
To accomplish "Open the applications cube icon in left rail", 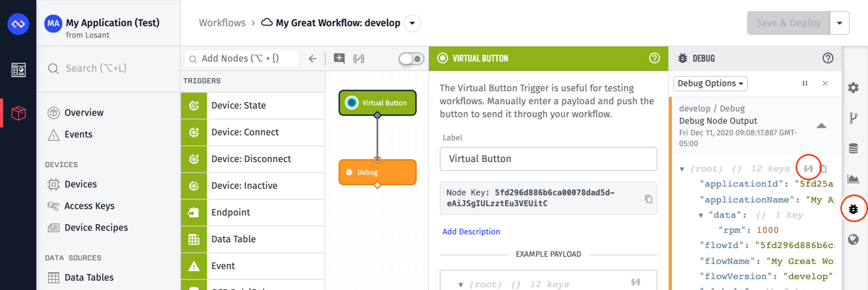I will click(18, 113).
